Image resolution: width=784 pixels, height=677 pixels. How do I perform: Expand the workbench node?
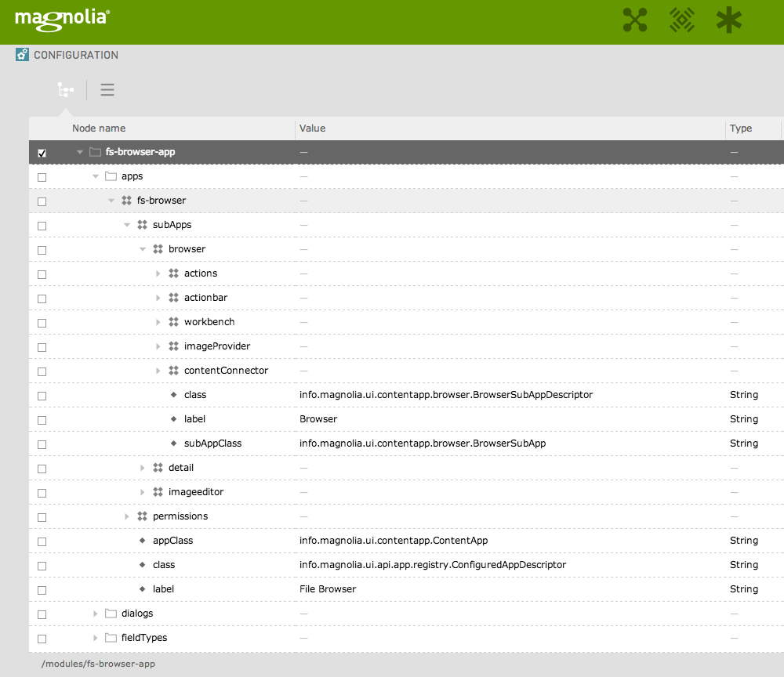[158, 321]
